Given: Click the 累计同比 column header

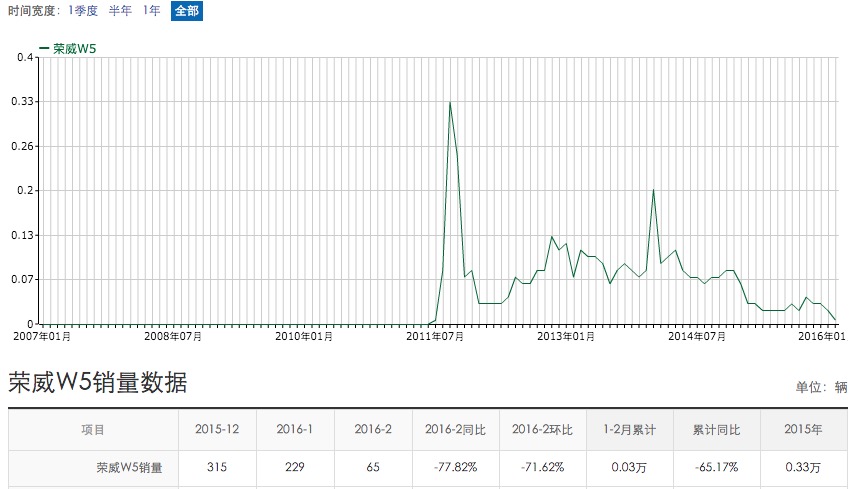Looking at the screenshot, I should [716, 430].
